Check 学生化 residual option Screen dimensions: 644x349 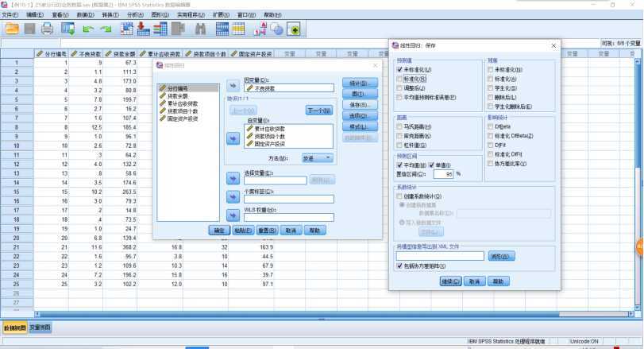pyautogui.click(x=491, y=88)
